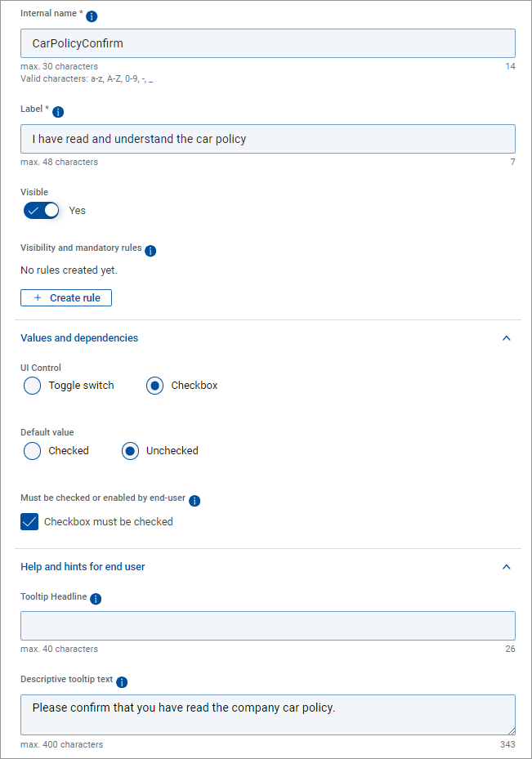
Task: Open info for Visibility and mandatory rules
Action: 150,250
